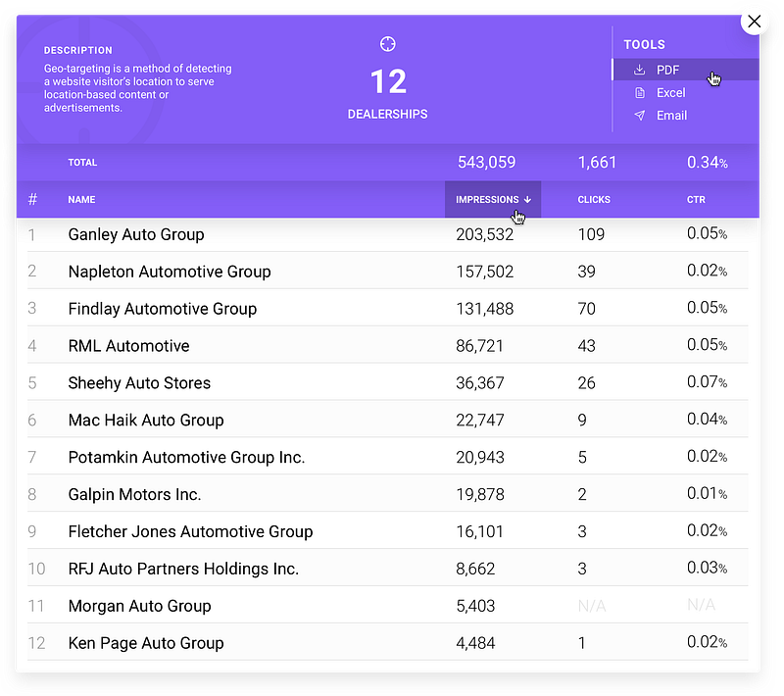The width and height of the screenshot is (784, 696).
Task: Sort table by Impressions column
Action: 487,199
